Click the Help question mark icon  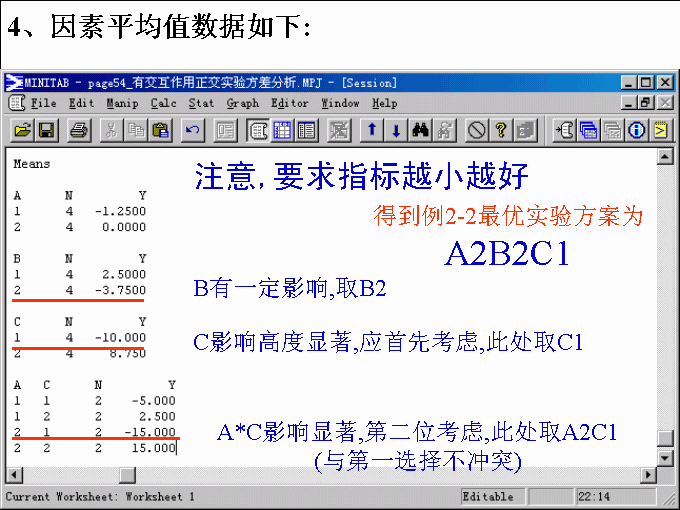501,129
